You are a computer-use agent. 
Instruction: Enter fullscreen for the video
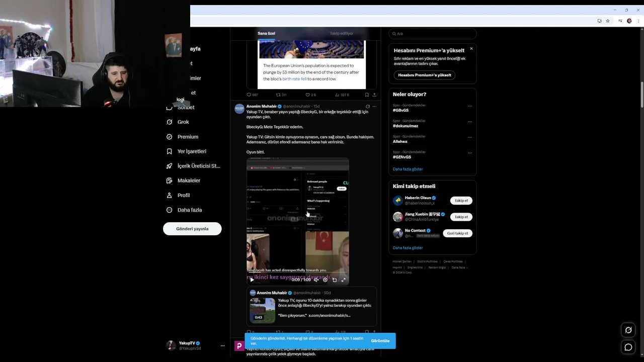coord(343,280)
